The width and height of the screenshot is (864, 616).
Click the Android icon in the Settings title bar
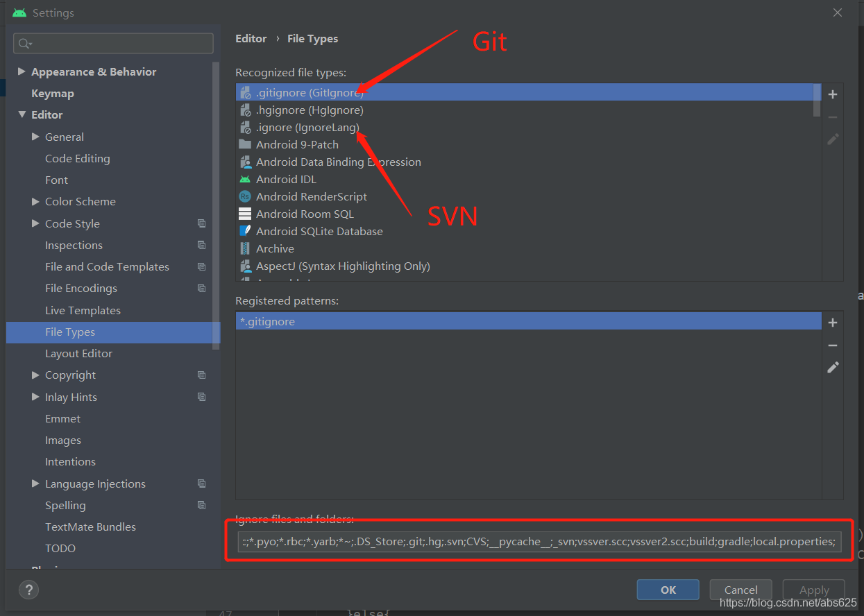click(x=19, y=12)
